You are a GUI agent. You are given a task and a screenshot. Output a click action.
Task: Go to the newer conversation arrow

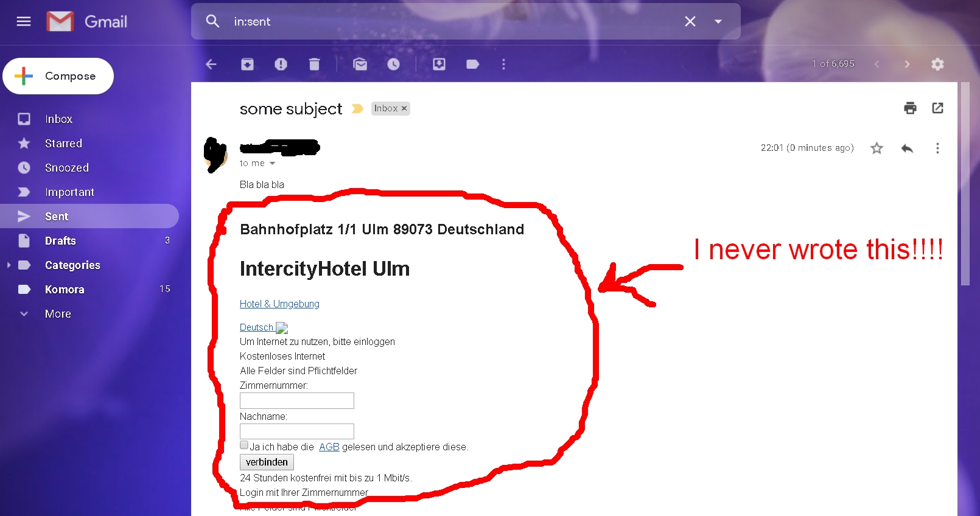click(877, 64)
